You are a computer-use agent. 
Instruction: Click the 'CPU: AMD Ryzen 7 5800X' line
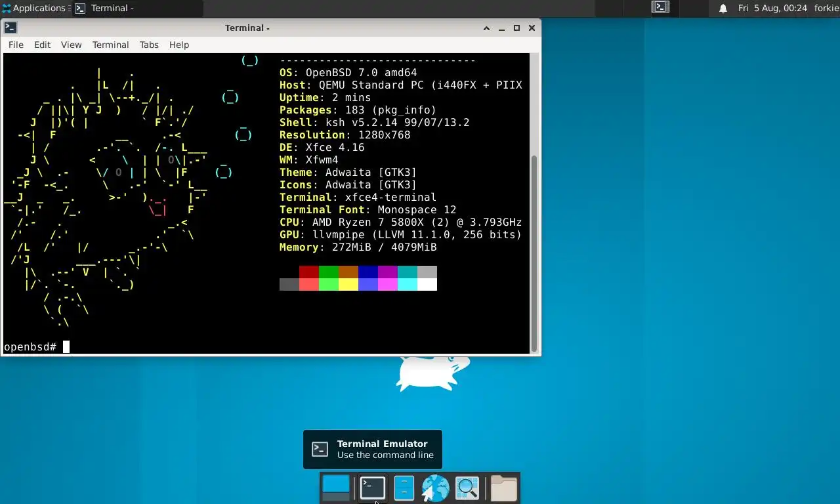pyautogui.click(x=401, y=222)
